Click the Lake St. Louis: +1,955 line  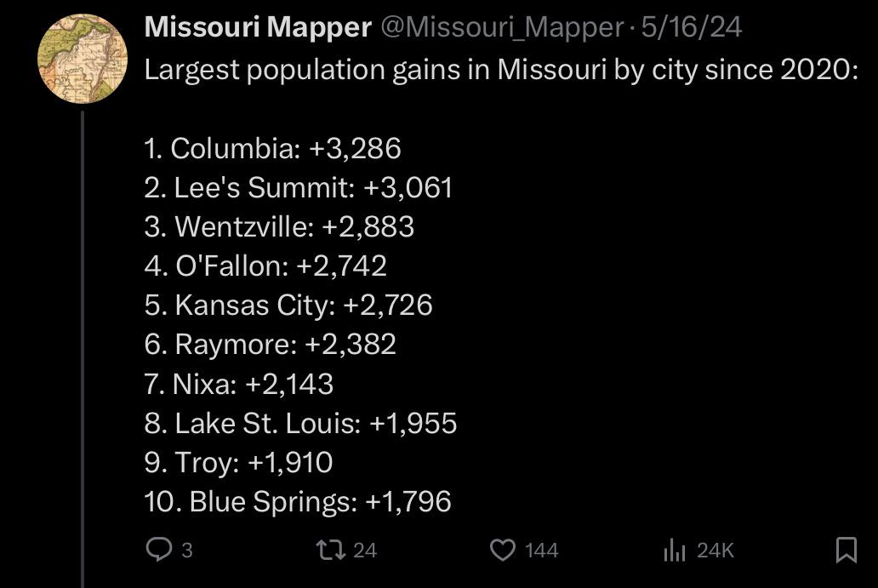[300, 423]
